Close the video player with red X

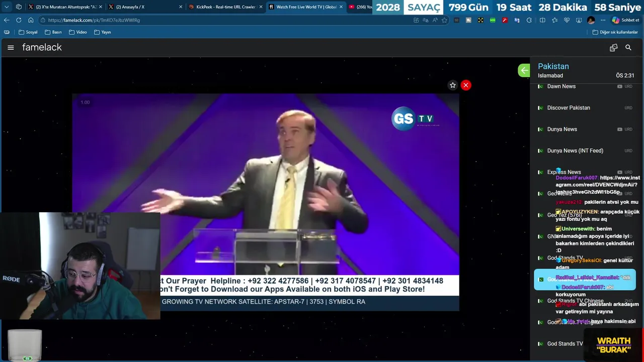click(x=466, y=85)
